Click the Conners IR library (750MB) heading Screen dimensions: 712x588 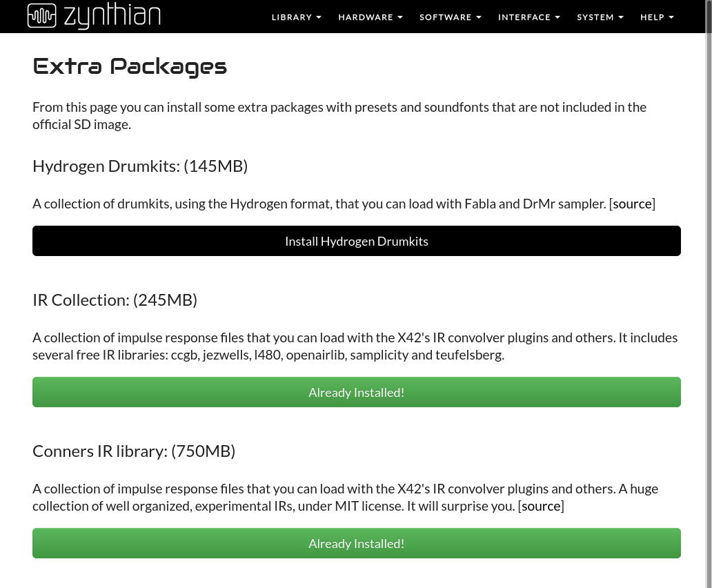pyautogui.click(x=134, y=451)
